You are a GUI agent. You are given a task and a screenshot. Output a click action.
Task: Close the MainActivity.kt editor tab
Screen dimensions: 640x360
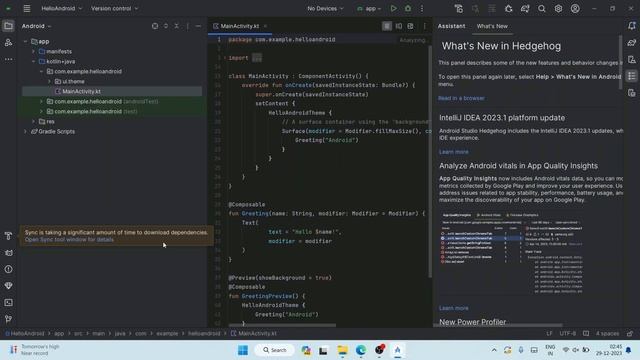(265, 26)
